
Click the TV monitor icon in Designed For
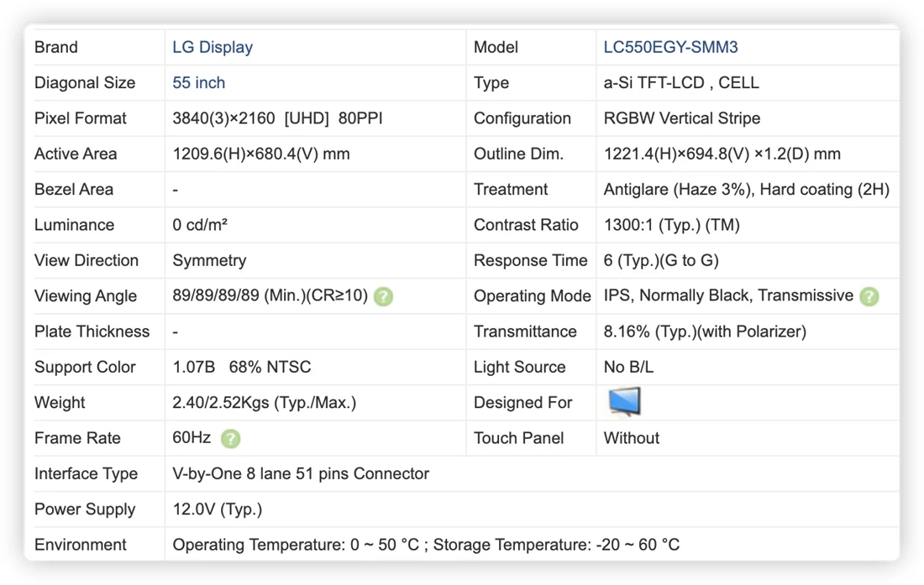point(624,402)
